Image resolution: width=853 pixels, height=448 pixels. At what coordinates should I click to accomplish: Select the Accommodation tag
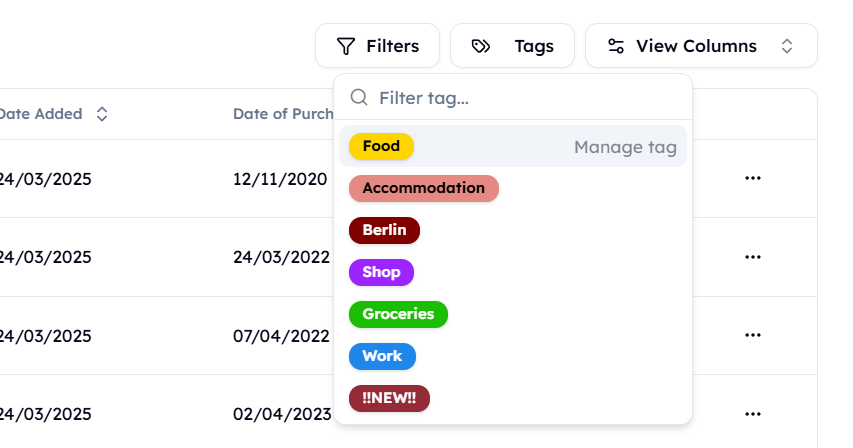click(x=423, y=188)
